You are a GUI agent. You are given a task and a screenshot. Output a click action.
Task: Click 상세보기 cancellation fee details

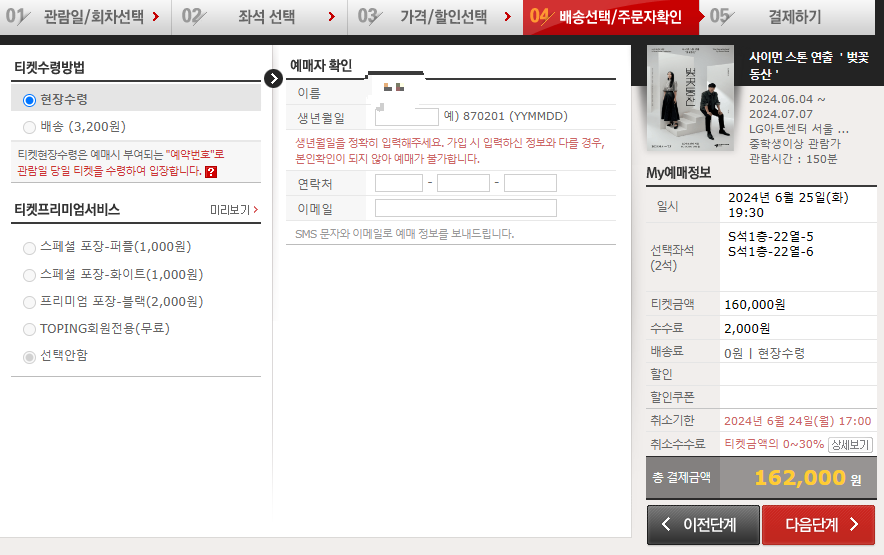pyautogui.click(x=851, y=445)
